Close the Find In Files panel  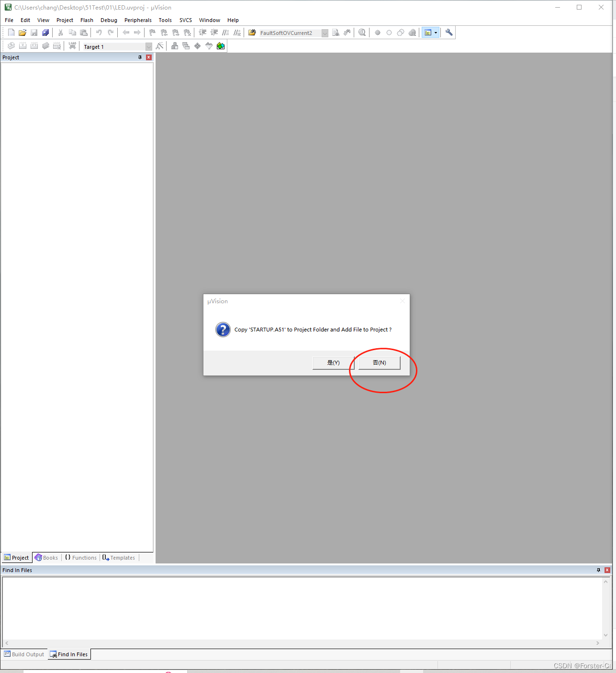point(607,570)
